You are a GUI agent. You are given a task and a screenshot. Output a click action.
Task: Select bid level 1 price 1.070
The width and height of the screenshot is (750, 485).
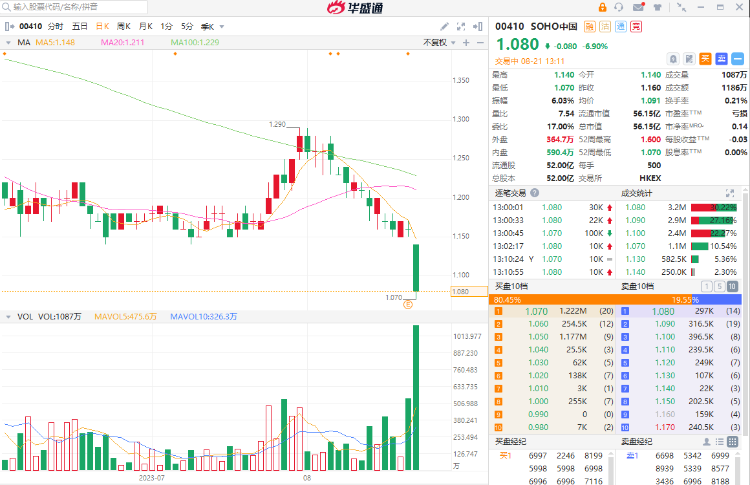pos(536,311)
